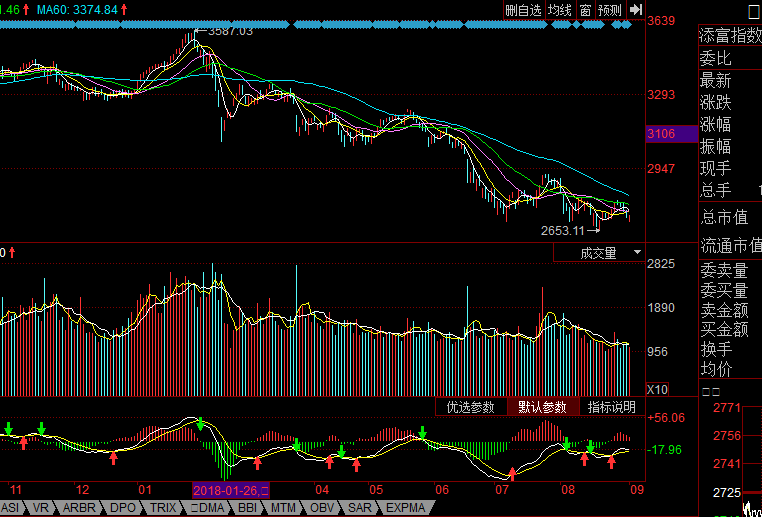Click the red buy arrow near the July low
The height and width of the screenshot is (517, 762).
coord(512,473)
